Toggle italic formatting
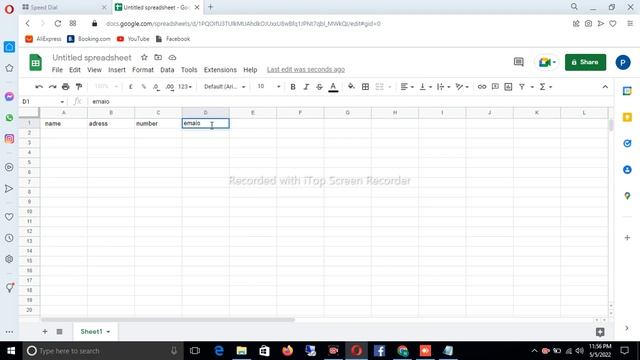Viewport: 640px width, 360px height. pos(306,87)
